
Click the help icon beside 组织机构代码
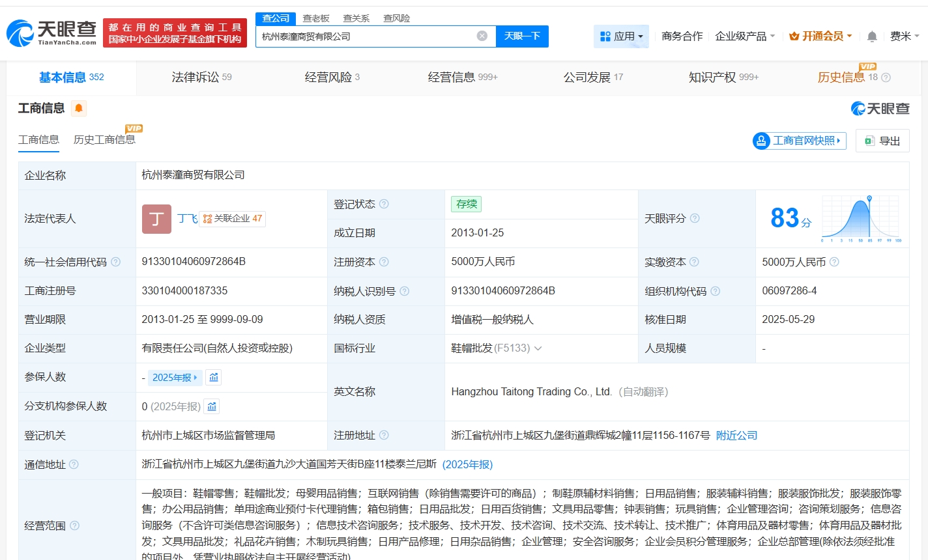[716, 291]
